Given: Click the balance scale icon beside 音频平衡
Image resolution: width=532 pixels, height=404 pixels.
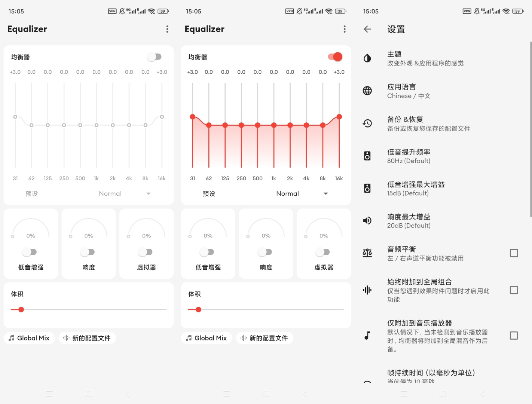Looking at the screenshot, I should [367, 253].
